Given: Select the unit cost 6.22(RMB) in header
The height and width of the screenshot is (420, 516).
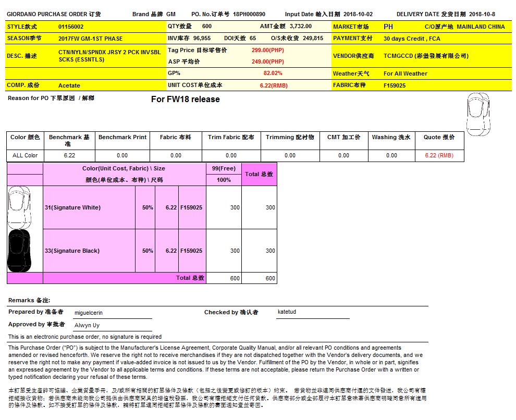Looking at the screenshot, I should point(273,85).
